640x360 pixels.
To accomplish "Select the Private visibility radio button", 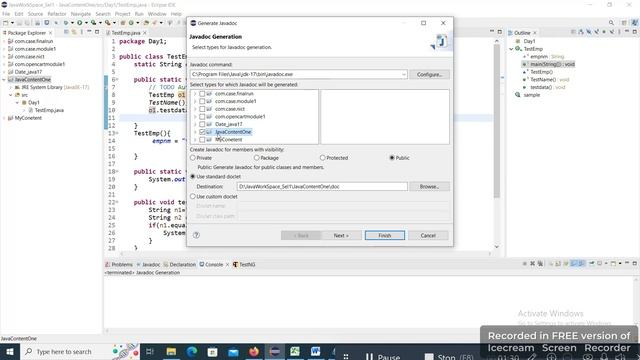I will pos(193,158).
